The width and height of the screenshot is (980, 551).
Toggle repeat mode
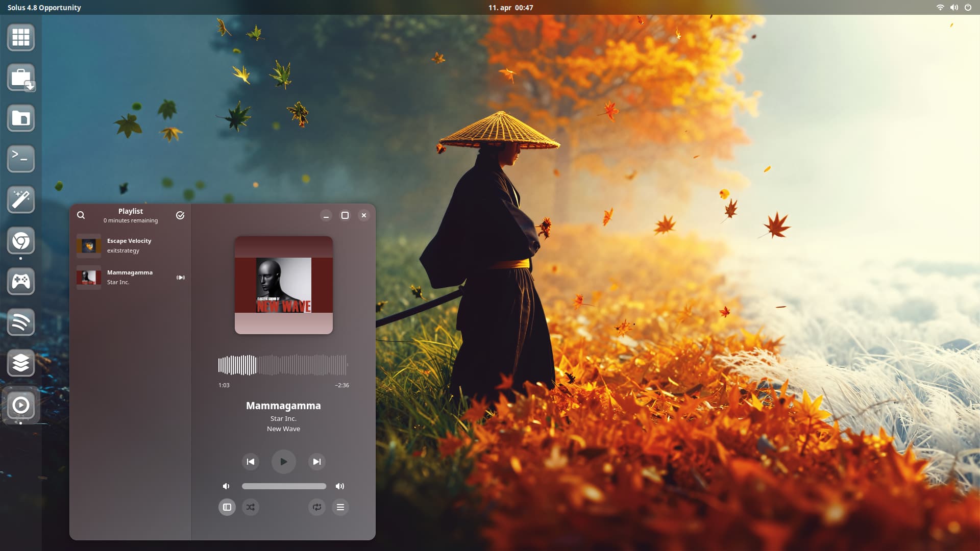point(317,507)
